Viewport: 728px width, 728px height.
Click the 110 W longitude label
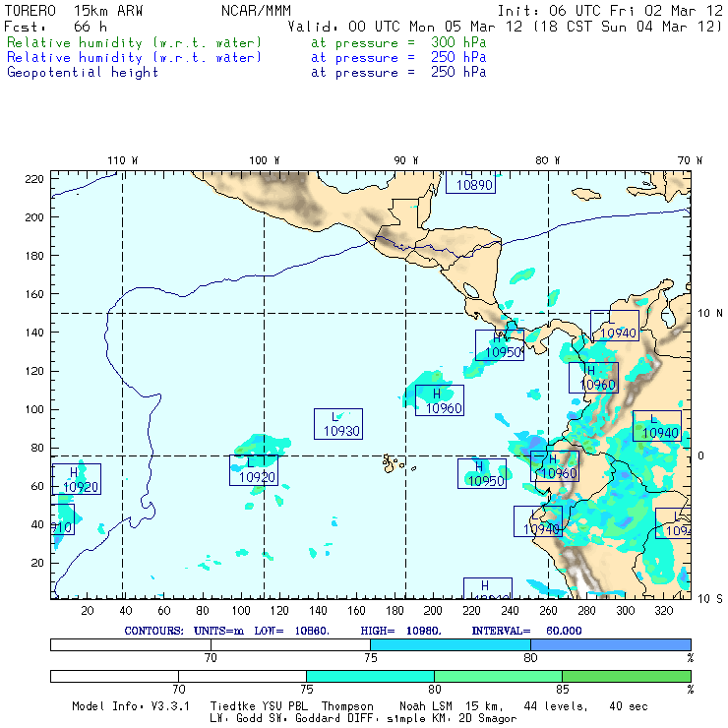click(122, 159)
